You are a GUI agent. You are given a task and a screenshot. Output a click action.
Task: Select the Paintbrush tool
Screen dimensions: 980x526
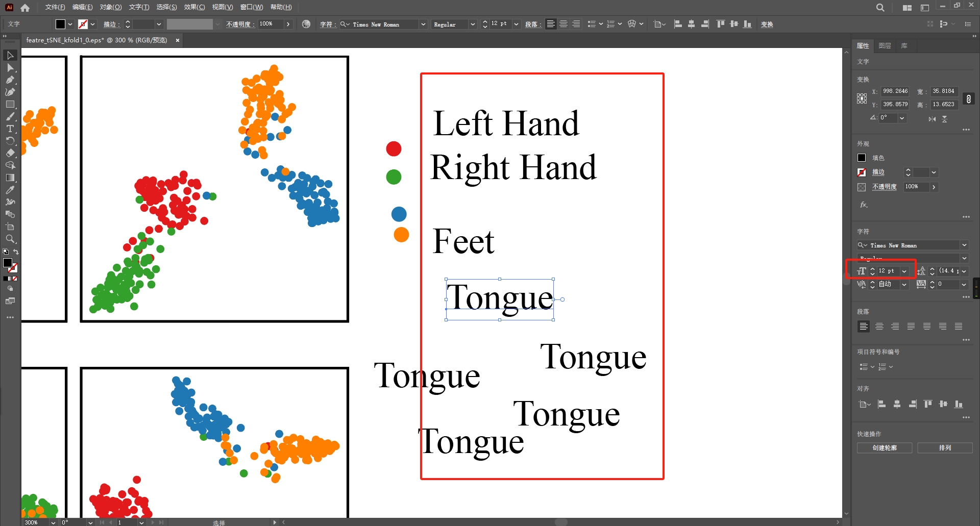point(10,116)
